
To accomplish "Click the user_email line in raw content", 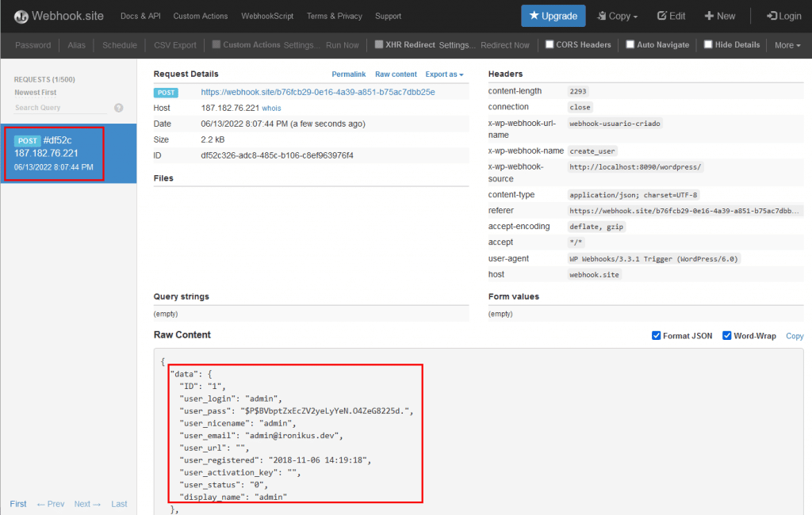I will click(x=261, y=435).
